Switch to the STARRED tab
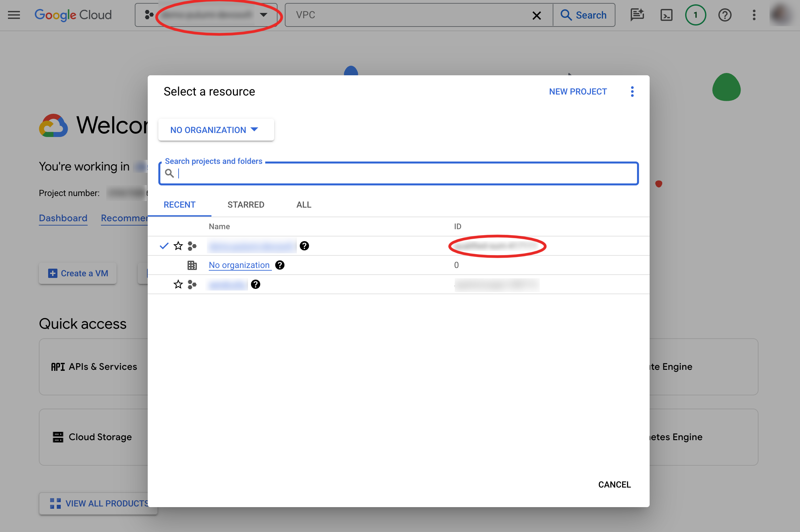The width and height of the screenshot is (800, 532). 245,204
